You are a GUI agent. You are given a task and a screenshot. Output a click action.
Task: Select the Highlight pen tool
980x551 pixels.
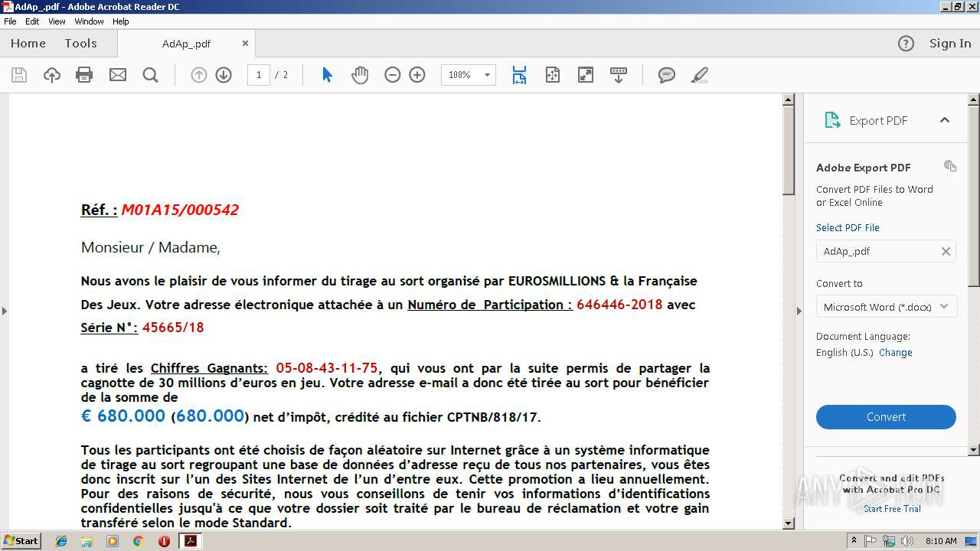(x=699, y=75)
